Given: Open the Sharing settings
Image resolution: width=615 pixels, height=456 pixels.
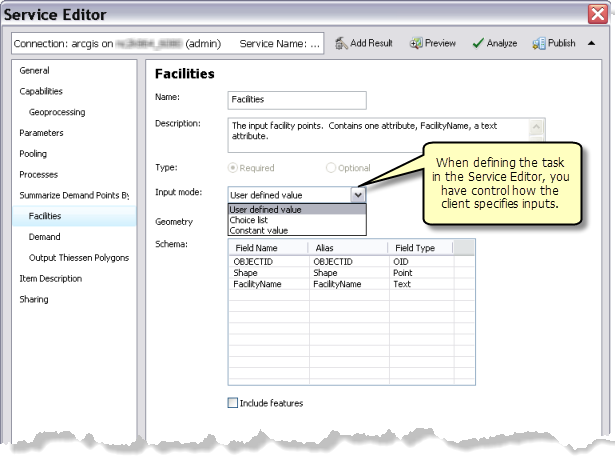Looking at the screenshot, I should tap(34, 299).
